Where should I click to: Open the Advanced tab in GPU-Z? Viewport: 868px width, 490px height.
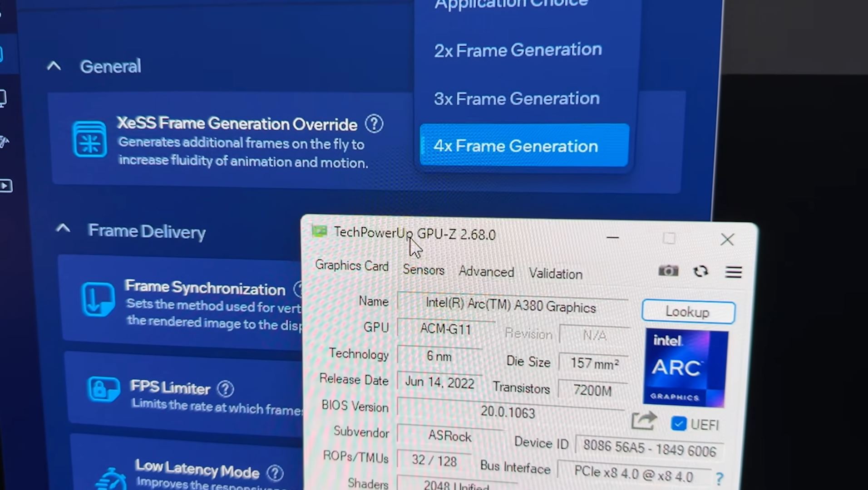(x=486, y=272)
